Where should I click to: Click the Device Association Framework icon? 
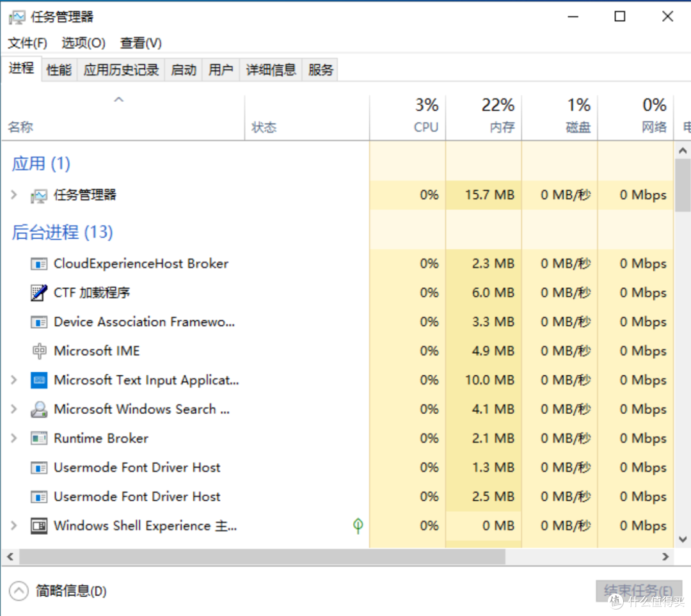pos(39,322)
